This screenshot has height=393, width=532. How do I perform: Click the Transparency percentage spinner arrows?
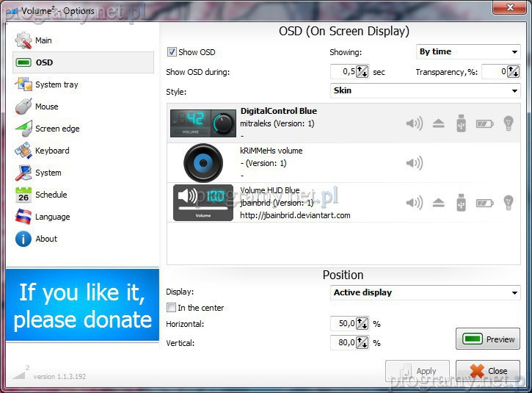point(513,72)
